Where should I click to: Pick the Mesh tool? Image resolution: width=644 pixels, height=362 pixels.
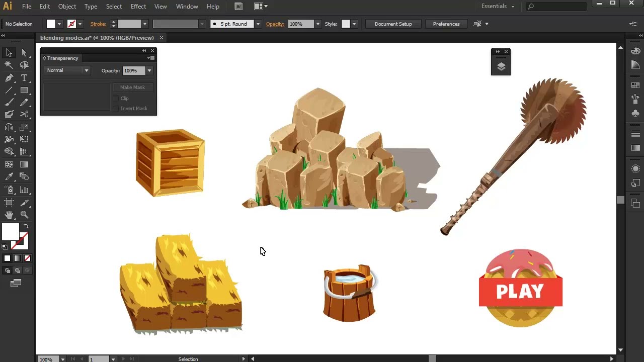(9, 164)
